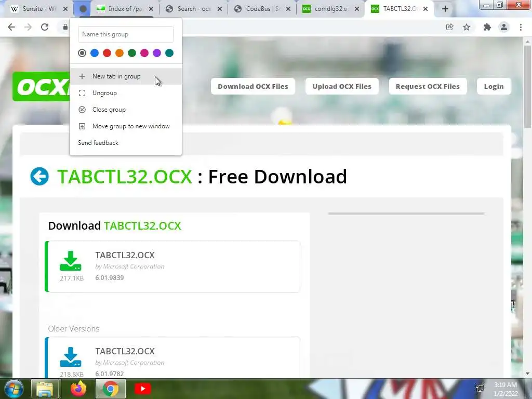This screenshot has height=399, width=532.
Task: Click the blue back arrow beside TABCTL32.OCX heading
Action: 39,177
